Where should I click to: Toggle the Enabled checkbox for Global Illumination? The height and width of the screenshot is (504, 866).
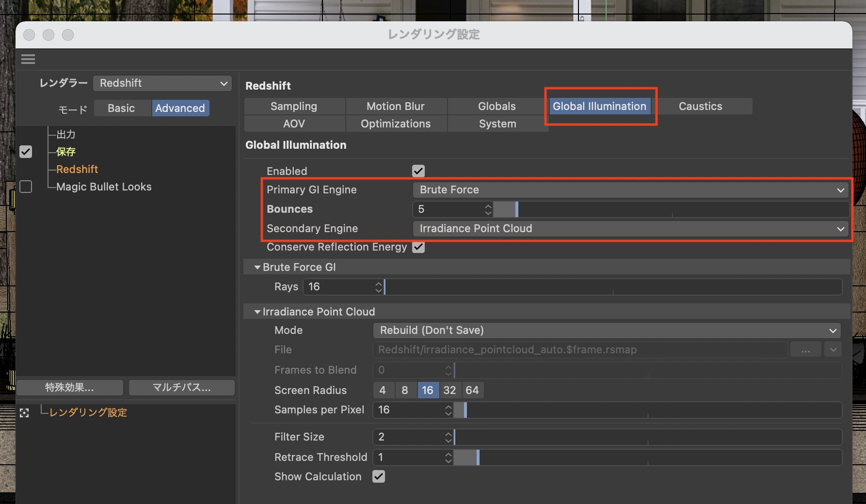tap(418, 171)
